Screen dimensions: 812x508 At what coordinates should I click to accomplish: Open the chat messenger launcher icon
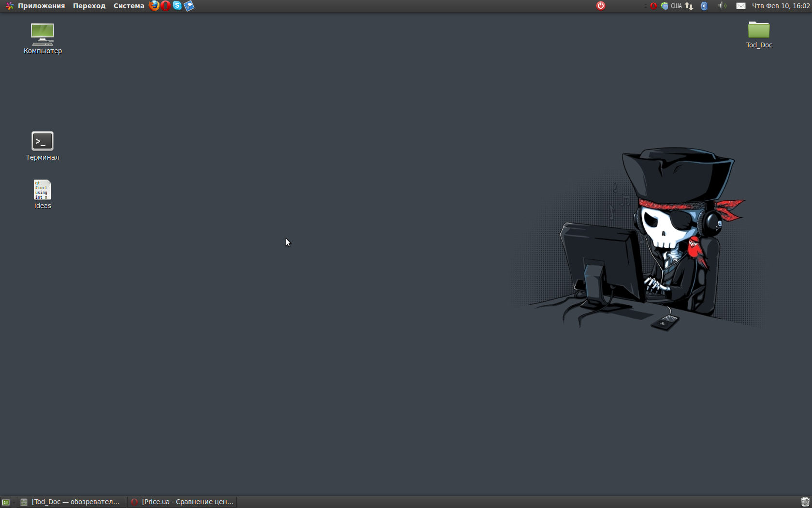[189, 6]
